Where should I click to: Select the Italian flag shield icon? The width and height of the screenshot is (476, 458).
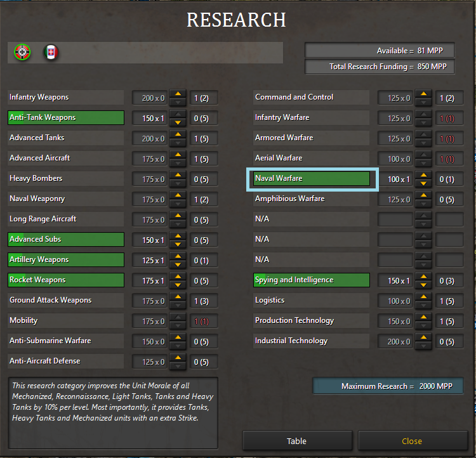click(51, 53)
